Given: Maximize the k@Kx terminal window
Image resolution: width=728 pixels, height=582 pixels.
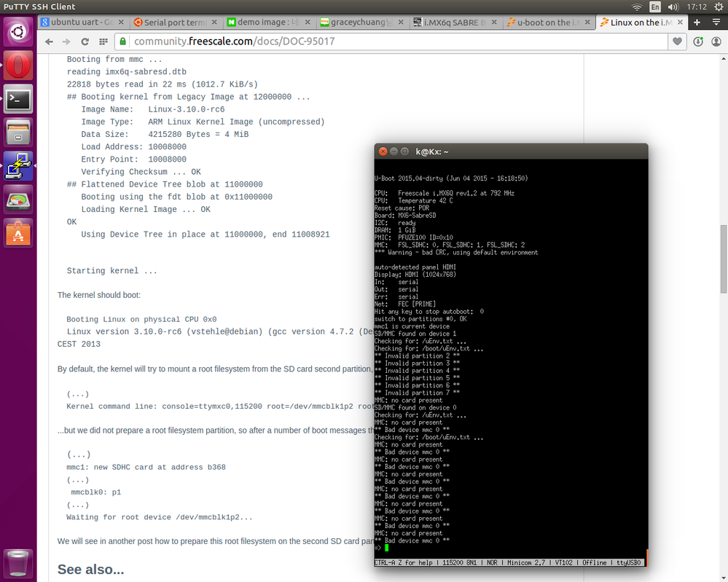Looking at the screenshot, I should [x=404, y=152].
